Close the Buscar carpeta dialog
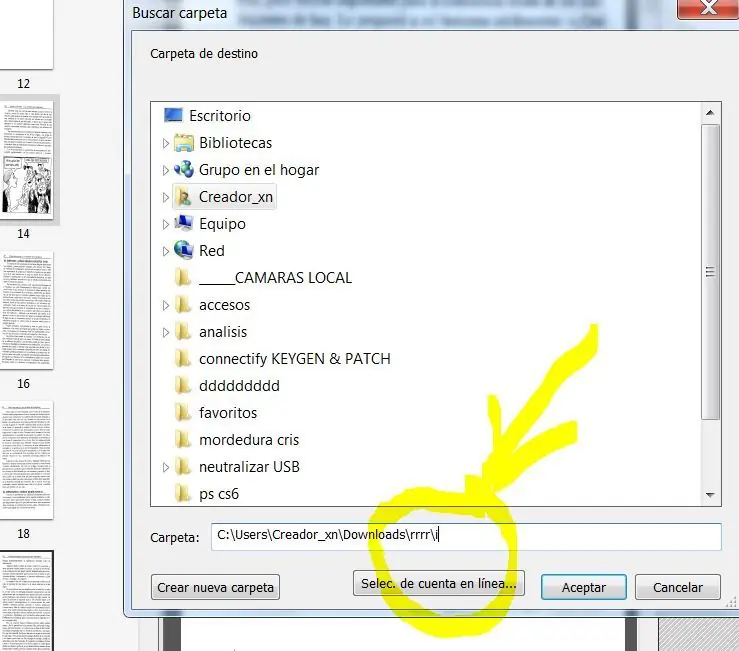The height and width of the screenshot is (651, 739). click(708, 8)
